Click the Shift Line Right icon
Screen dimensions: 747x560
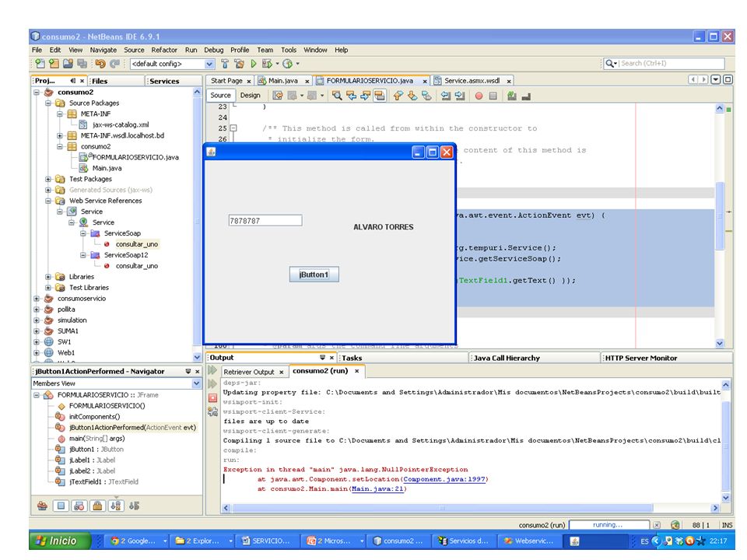click(460, 96)
